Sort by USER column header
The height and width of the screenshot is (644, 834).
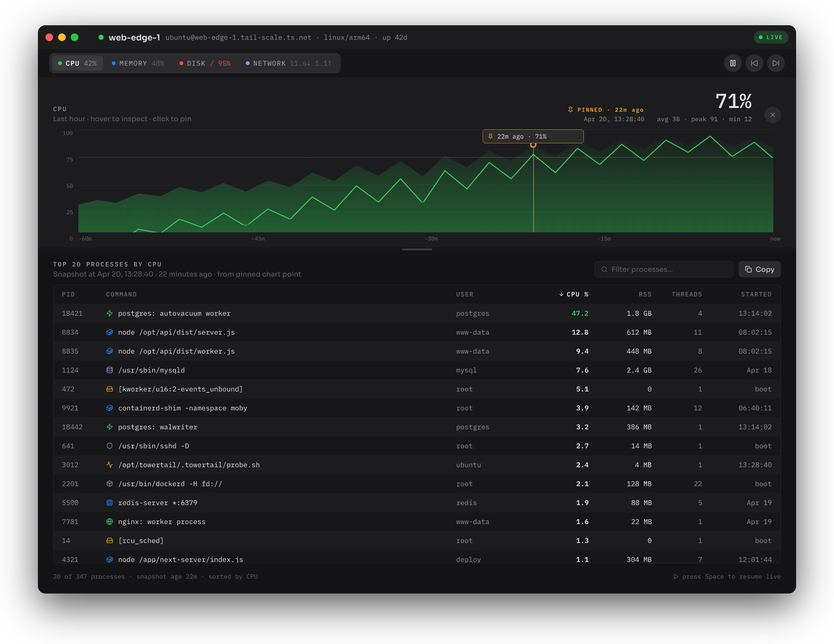(465, 294)
